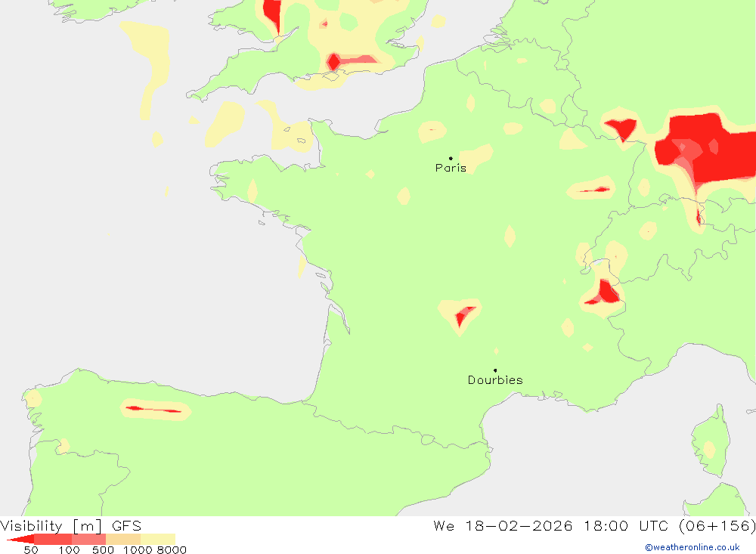This screenshot has height=554, width=756.
Task: Open the weatheronline.co.uk copyright link
Action: pos(692,547)
